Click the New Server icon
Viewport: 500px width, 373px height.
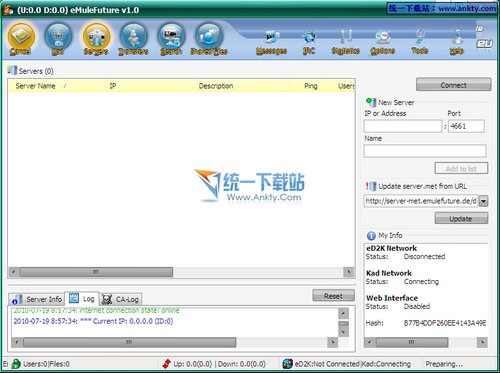point(371,102)
